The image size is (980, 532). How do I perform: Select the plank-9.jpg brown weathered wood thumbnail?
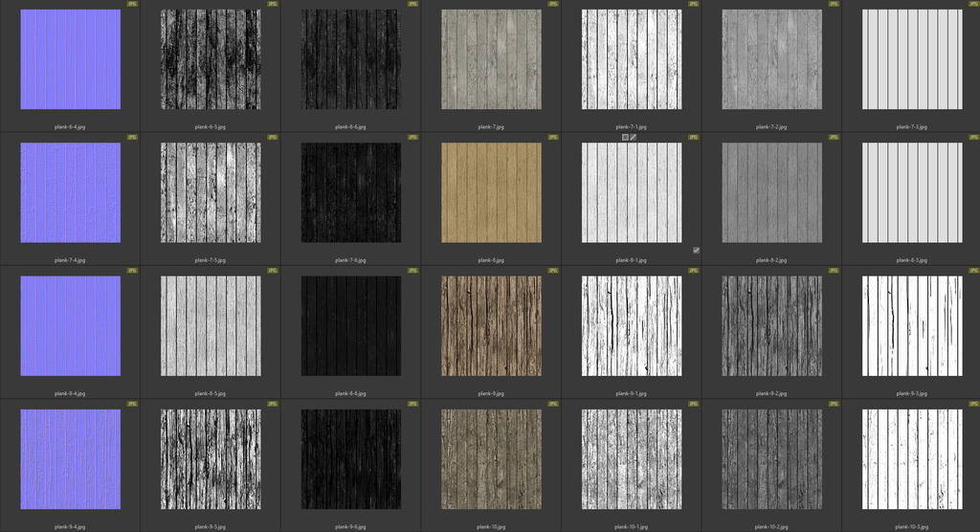(491, 326)
